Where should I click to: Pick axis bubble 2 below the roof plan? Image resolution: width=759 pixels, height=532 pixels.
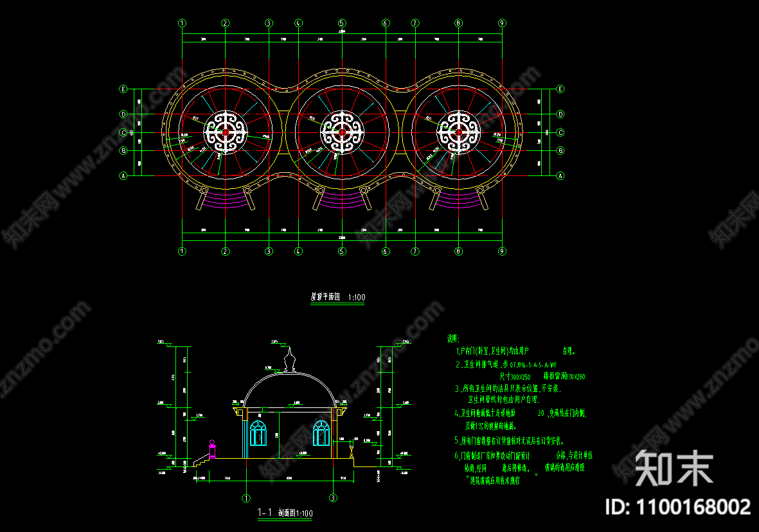click(225, 251)
